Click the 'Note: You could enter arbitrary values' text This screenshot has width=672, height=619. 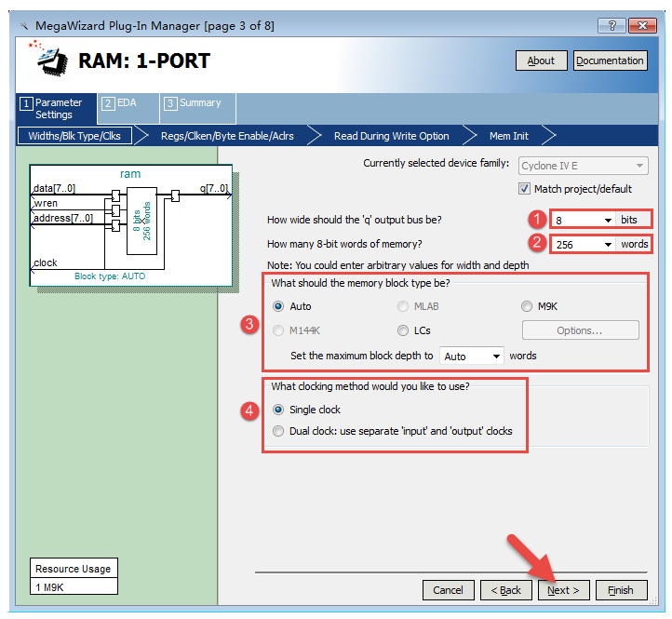tap(398, 265)
